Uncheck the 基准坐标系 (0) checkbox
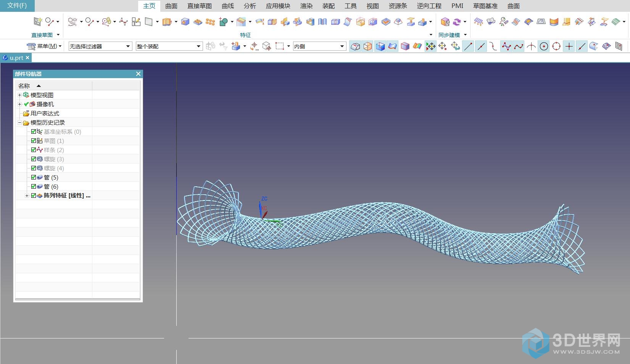630x364 pixels. [34, 131]
